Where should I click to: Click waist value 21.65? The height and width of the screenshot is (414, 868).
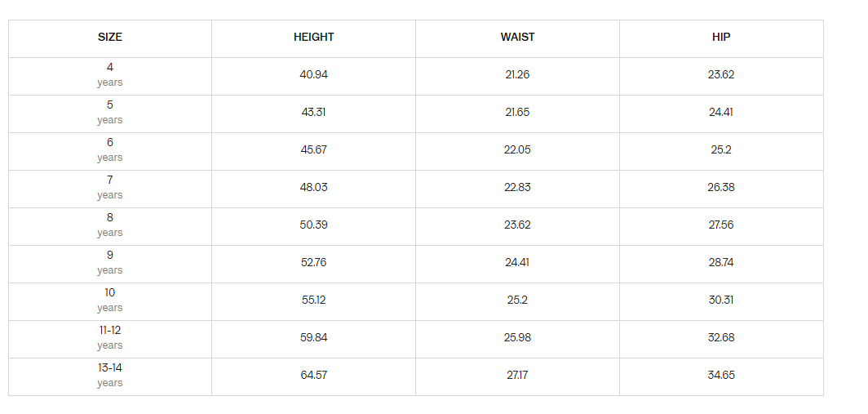pyautogui.click(x=517, y=113)
